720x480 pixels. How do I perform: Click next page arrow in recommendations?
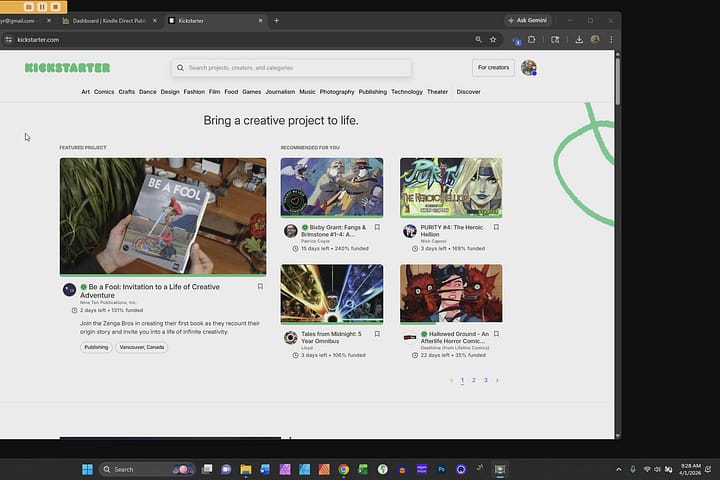(497, 380)
